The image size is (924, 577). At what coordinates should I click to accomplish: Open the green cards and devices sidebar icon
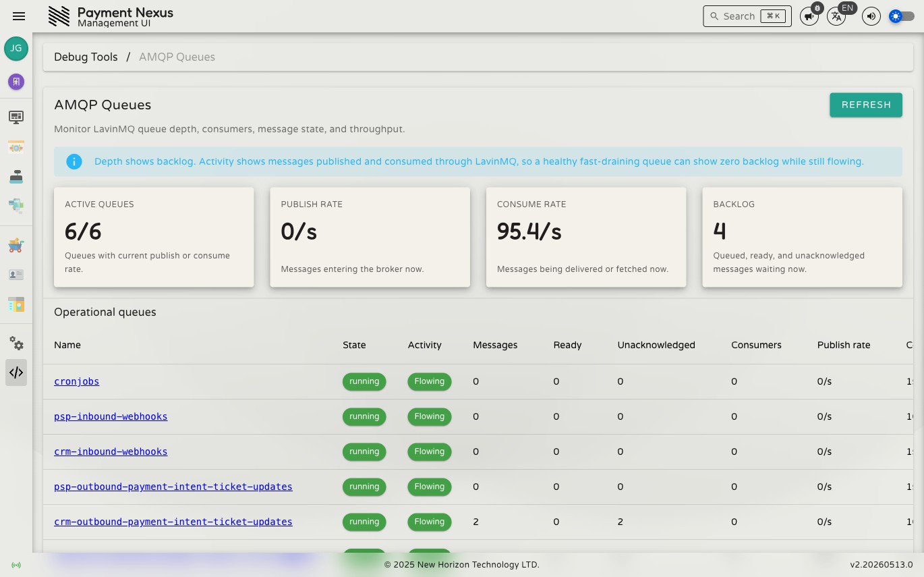click(16, 205)
